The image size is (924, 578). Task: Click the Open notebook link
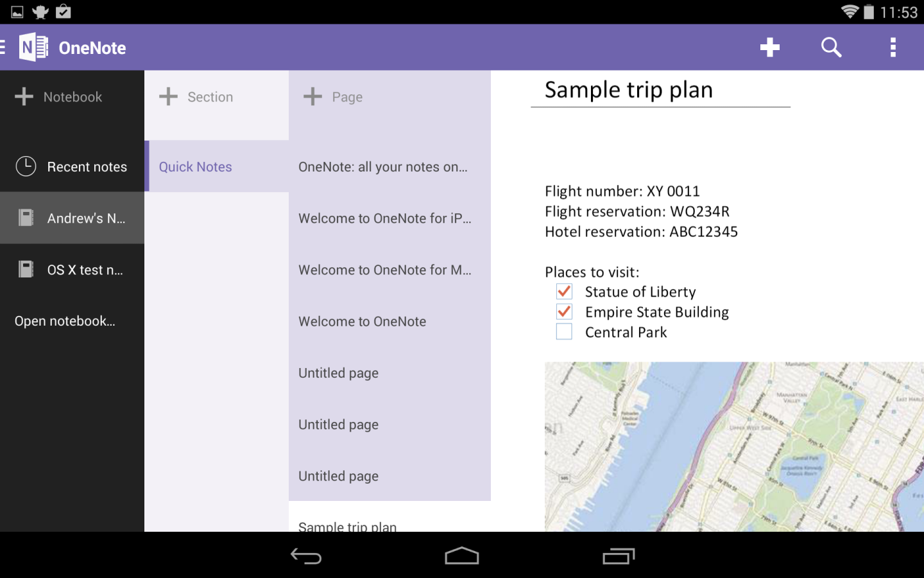(x=65, y=320)
